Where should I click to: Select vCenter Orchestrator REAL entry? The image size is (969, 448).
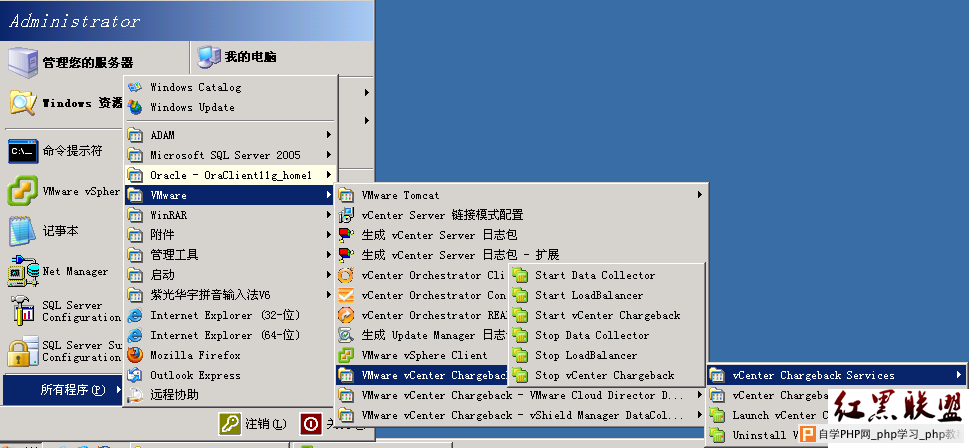tap(423, 315)
